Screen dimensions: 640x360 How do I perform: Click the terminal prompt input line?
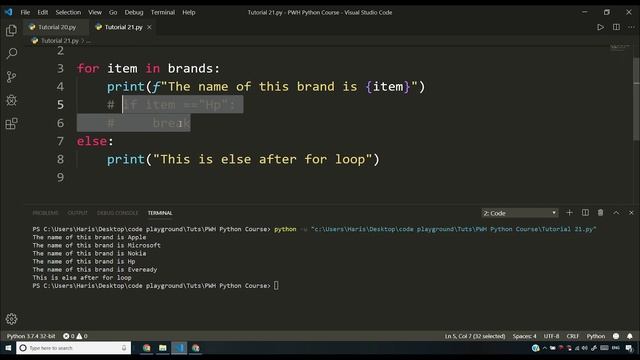[x=155, y=286]
